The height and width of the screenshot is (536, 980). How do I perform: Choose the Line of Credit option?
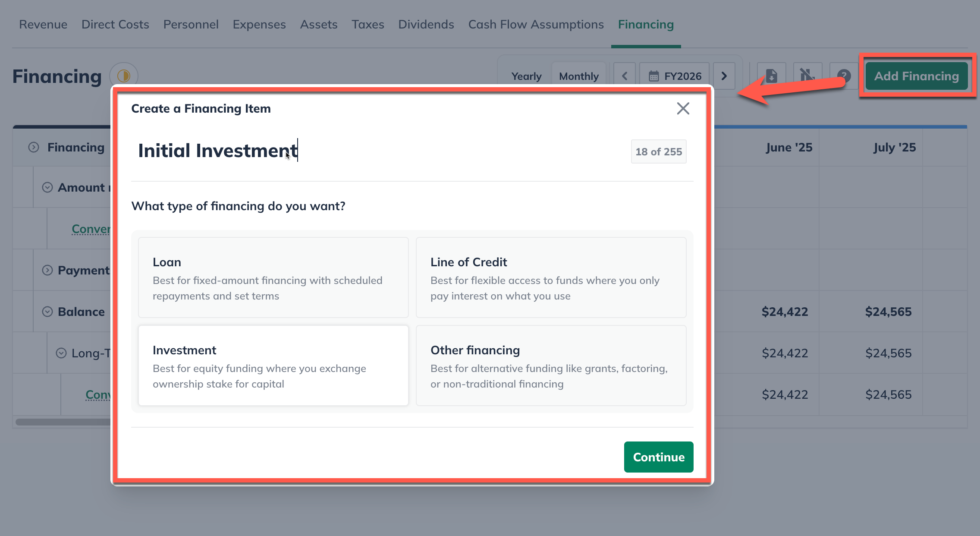pos(551,277)
